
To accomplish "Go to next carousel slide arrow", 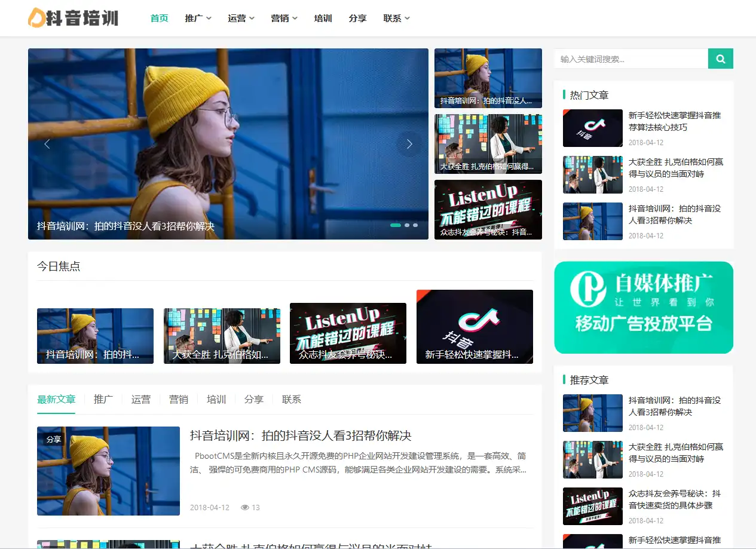I will [409, 144].
